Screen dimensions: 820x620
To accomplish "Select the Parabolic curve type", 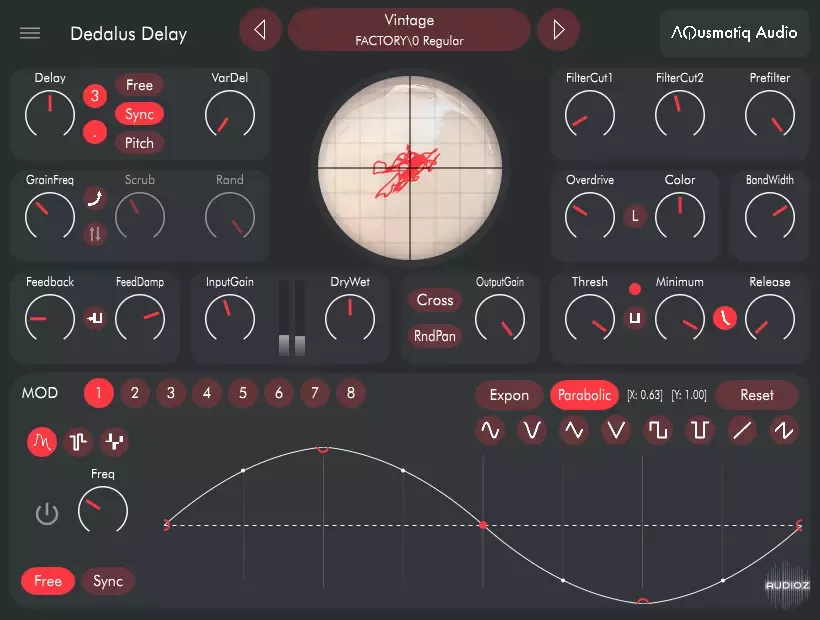I will (x=584, y=395).
